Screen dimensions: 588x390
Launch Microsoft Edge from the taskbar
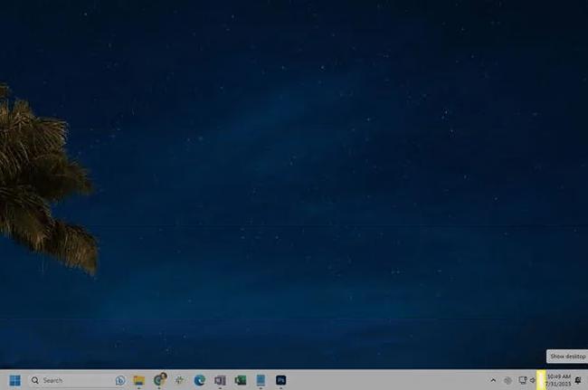(x=200, y=380)
